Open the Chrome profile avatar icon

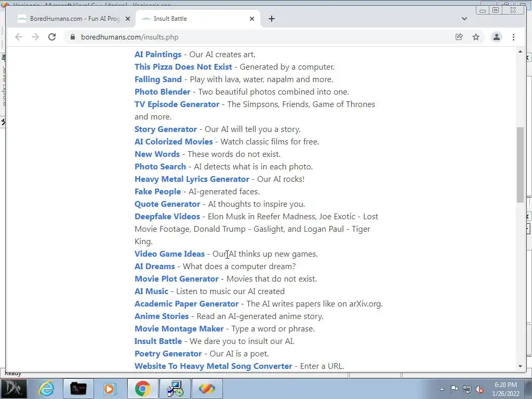tap(496, 37)
